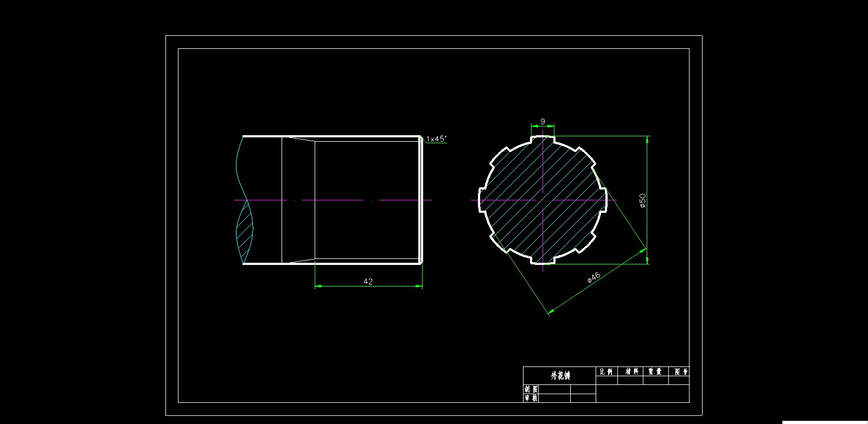This screenshot has height=424, width=868.
Task: Select the 42 length dimension text
Action: tap(368, 281)
